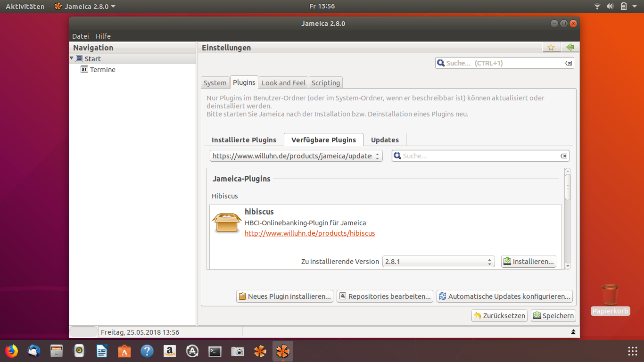Click Aktivitäten in the top bar
This screenshot has height=362, width=644.
point(25,6)
